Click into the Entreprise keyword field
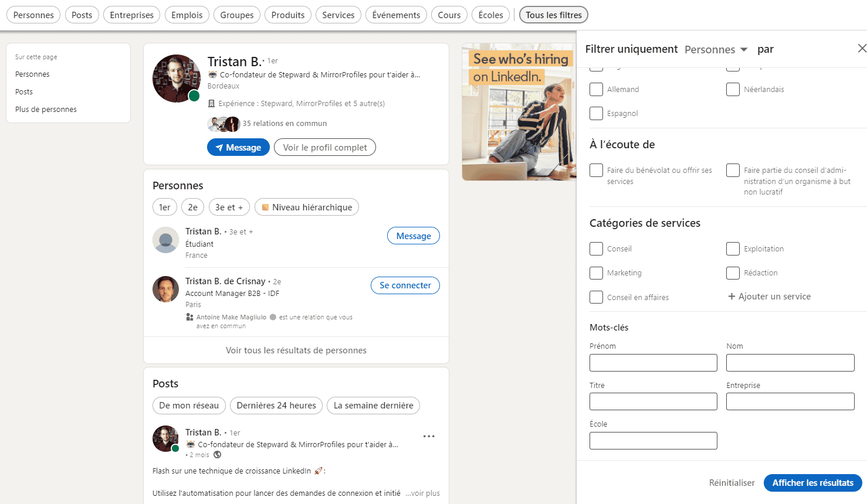Screen dimensions: 867x504 (790, 401)
